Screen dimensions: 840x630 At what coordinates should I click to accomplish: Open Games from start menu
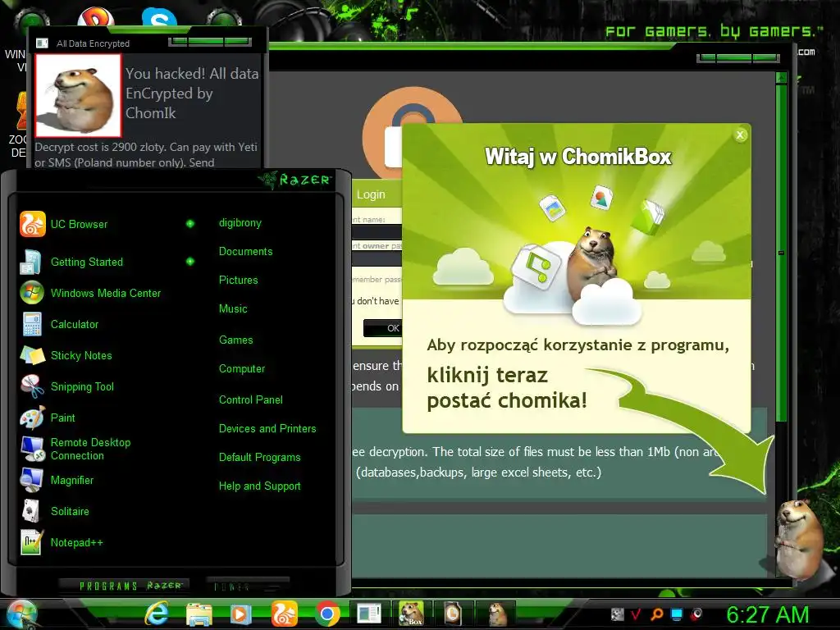(235, 340)
